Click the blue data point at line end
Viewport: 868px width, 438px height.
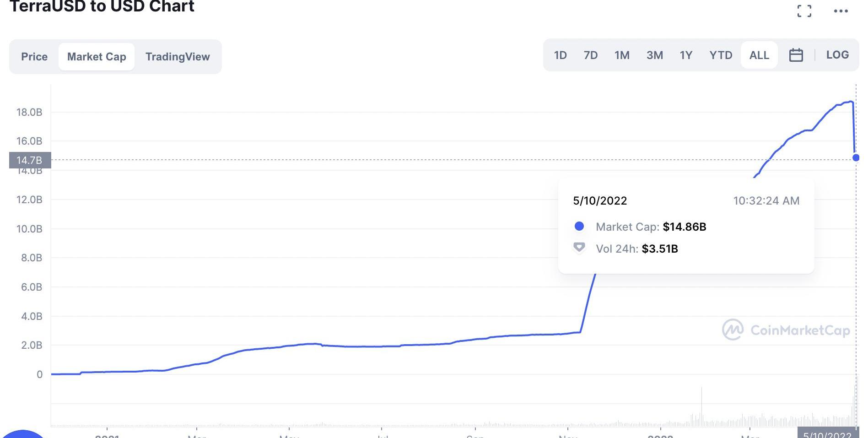[x=856, y=158]
